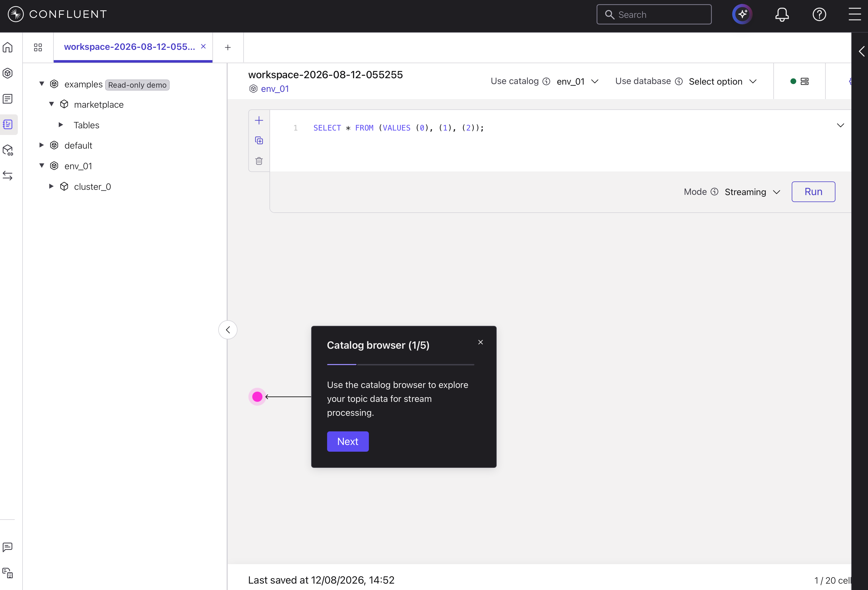Open the AI assistant sparkle icon

742,14
